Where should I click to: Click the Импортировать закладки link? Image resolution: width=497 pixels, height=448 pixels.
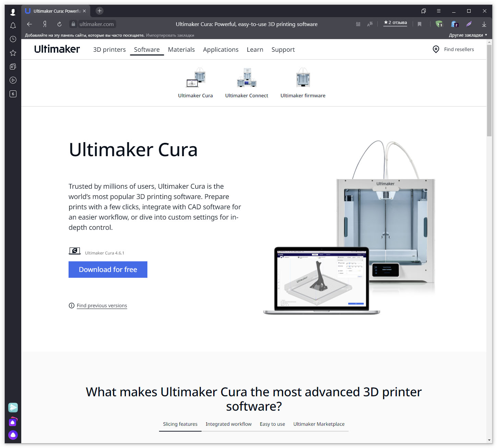pyautogui.click(x=170, y=35)
